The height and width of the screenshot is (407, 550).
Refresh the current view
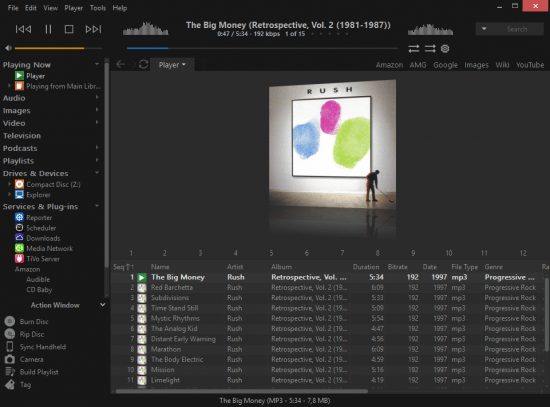coord(143,64)
